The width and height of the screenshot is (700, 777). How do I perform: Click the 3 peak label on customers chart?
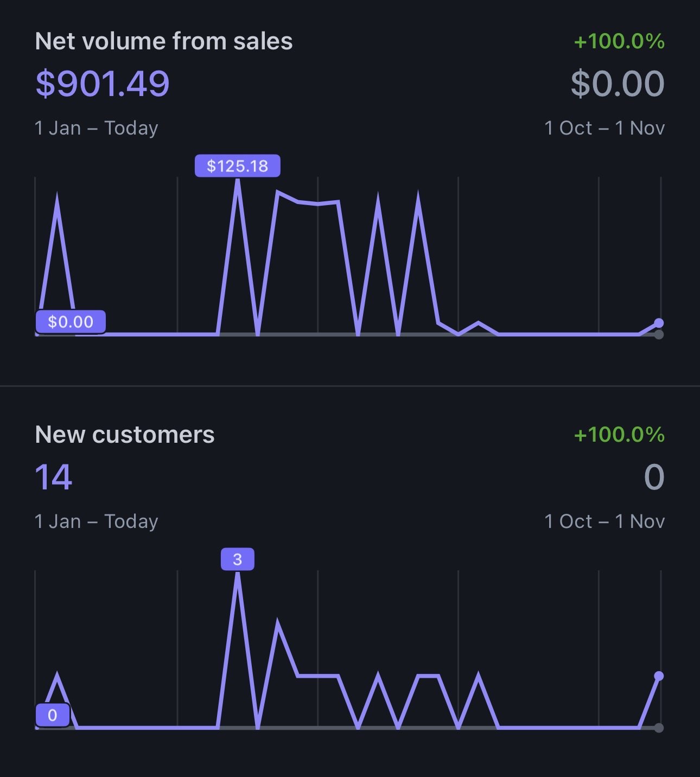point(238,559)
